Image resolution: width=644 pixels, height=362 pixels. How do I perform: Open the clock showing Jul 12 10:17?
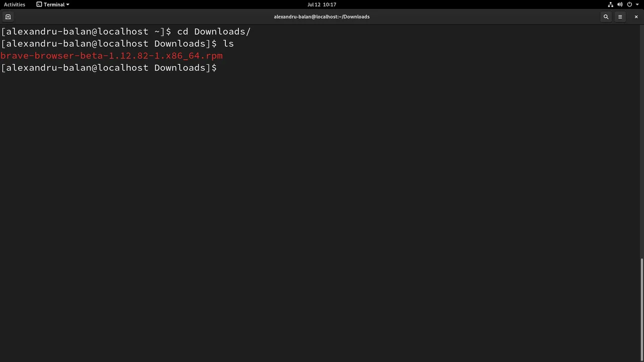[x=322, y=5]
